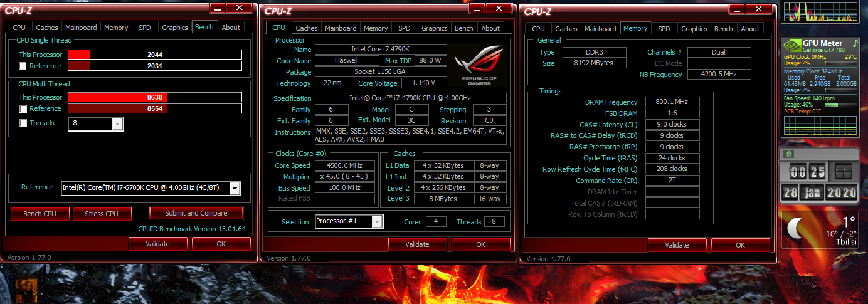Click the Name field Intel Core i7 4790K
This screenshot has height=304, width=868.
tap(381, 50)
